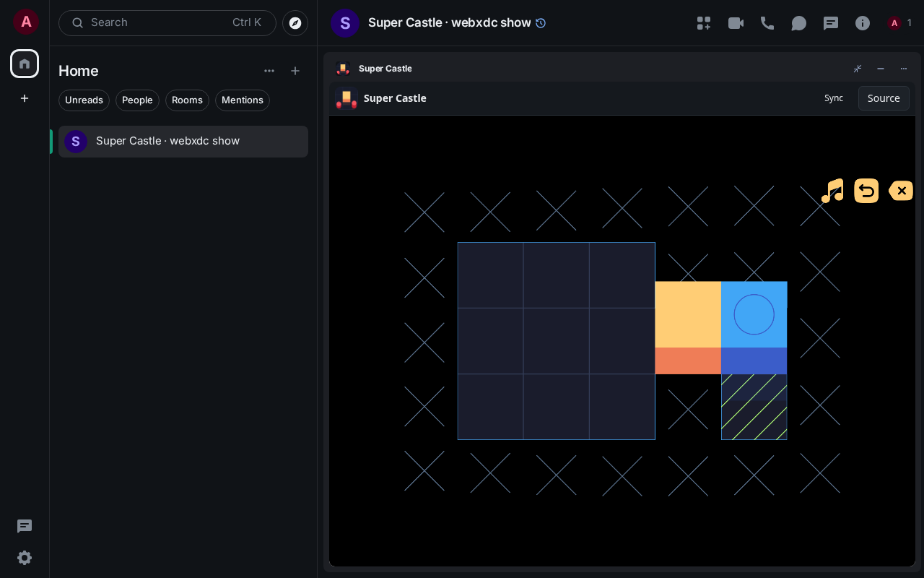The image size is (924, 578).
Task: Filter by People
Action: tap(137, 100)
